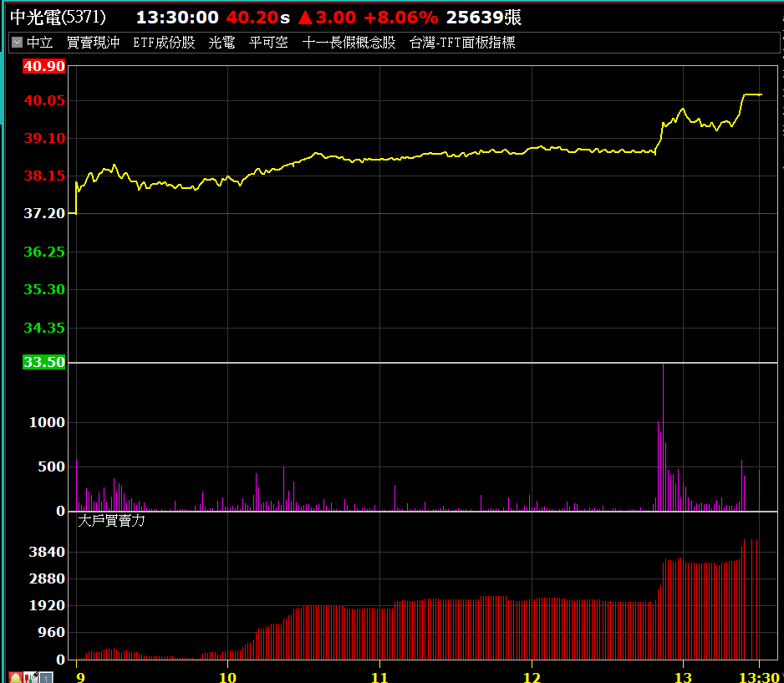
Task: Click the stock name 中光電(5371)
Action: [58, 17]
